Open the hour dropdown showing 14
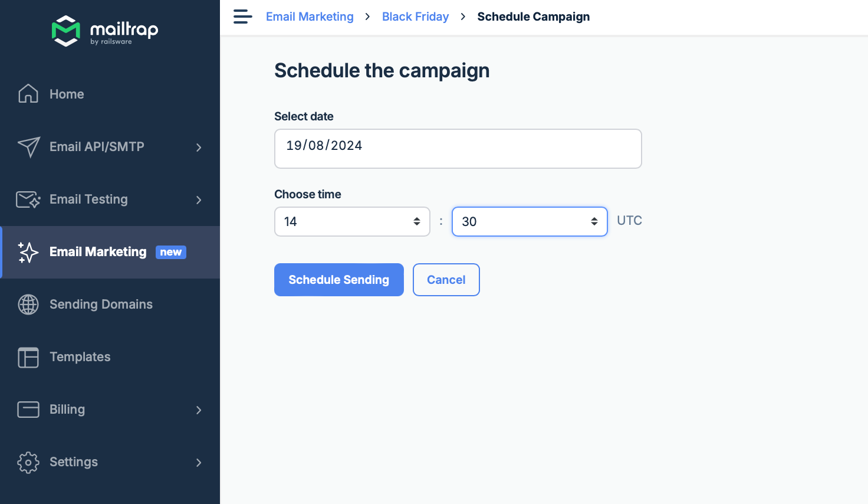868x504 pixels. point(352,221)
